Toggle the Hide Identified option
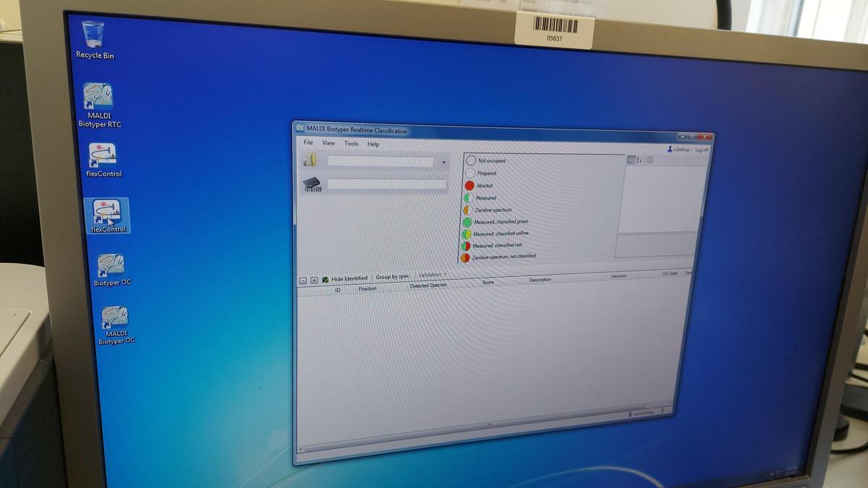This screenshot has width=868, height=488. [344, 278]
